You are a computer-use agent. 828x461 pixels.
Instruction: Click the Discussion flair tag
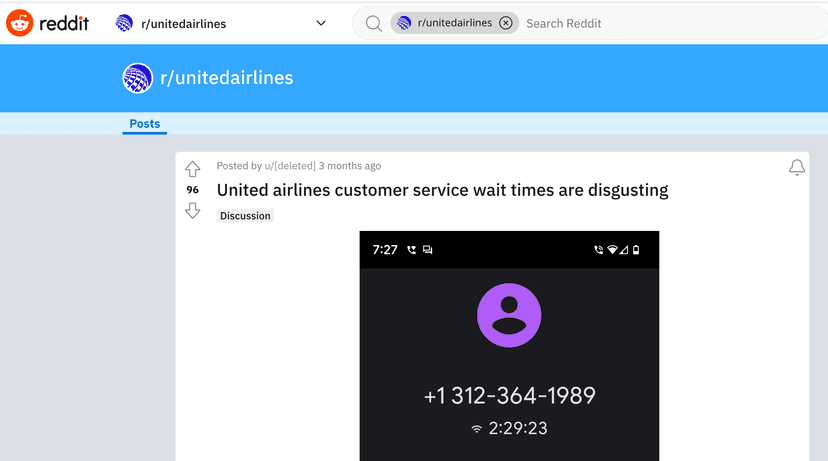click(245, 215)
